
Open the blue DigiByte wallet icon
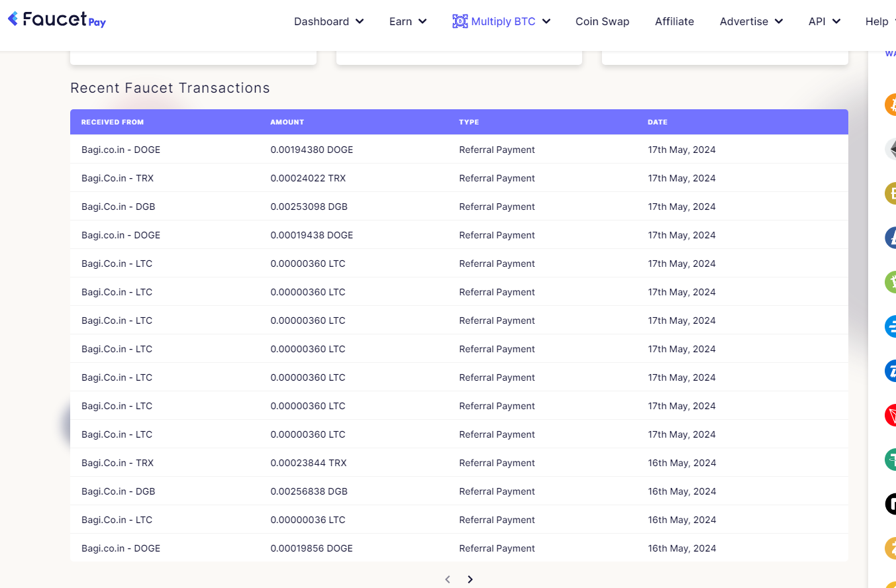coord(891,371)
